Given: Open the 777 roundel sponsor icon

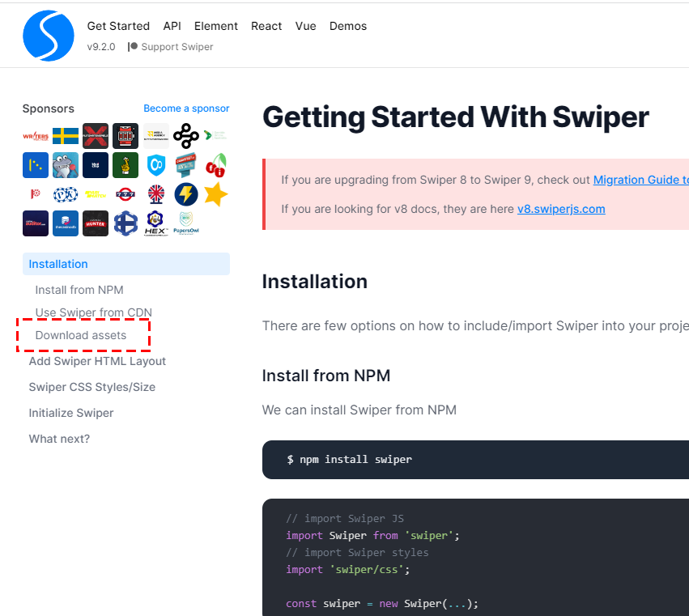Looking at the screenshot, I should (125, 194).
